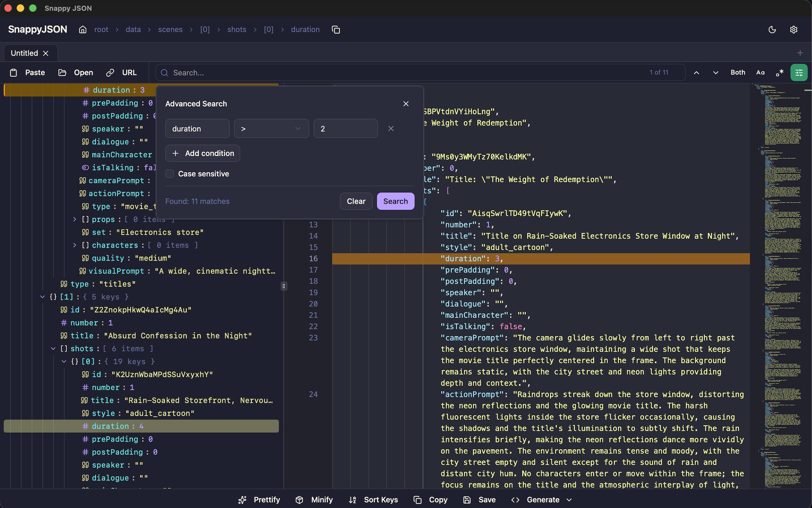This screenshot has height=508, width=812.
Task: Open Sort Keys
Action: point(373,500)
